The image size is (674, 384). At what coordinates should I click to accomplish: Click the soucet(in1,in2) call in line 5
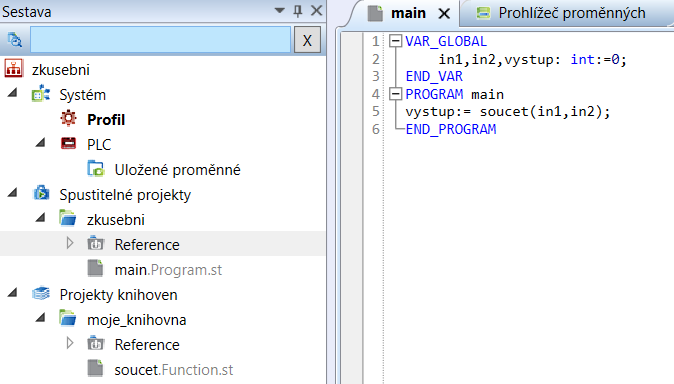[541, 112]
